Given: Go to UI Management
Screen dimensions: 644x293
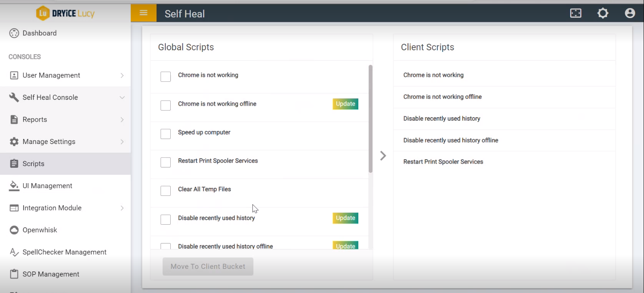Looking at the screenshot, I should click(47, 186).
